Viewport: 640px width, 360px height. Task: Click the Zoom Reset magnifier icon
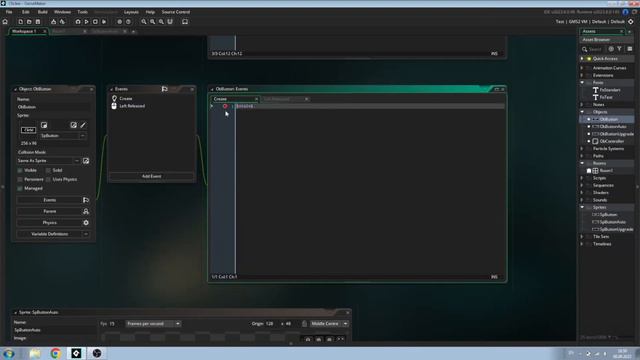point(144,22)
